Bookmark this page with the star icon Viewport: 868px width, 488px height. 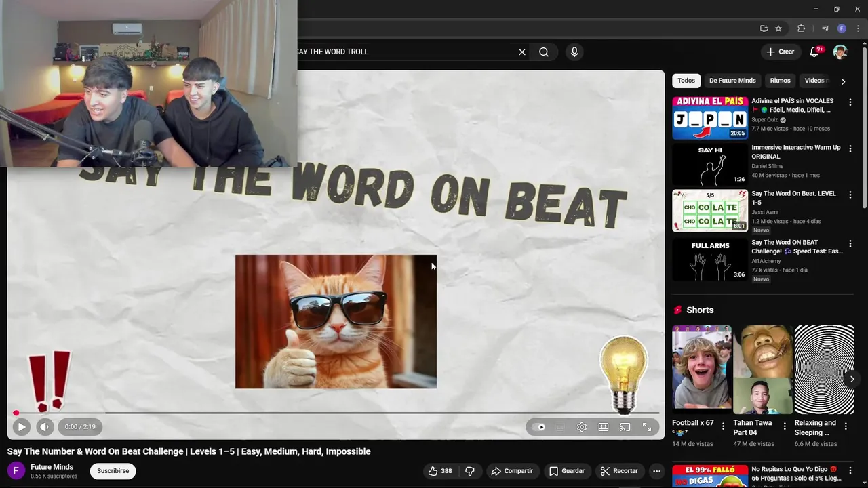tap(778, 28)
